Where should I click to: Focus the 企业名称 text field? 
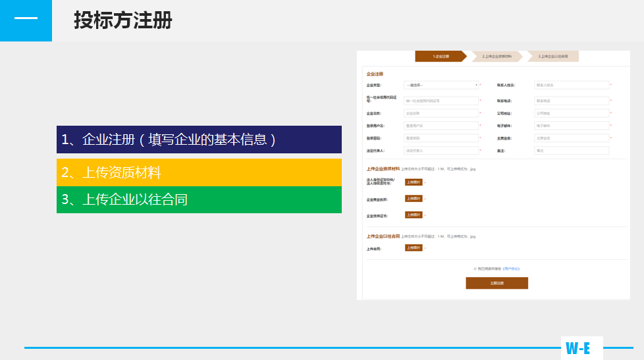tap(441, 113)
